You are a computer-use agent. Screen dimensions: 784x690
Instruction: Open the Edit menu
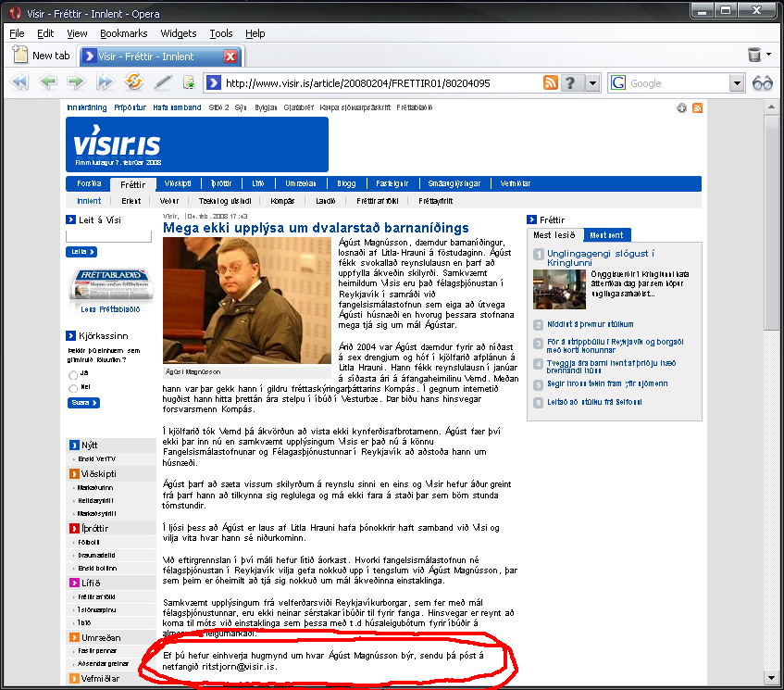pos(45,33)
